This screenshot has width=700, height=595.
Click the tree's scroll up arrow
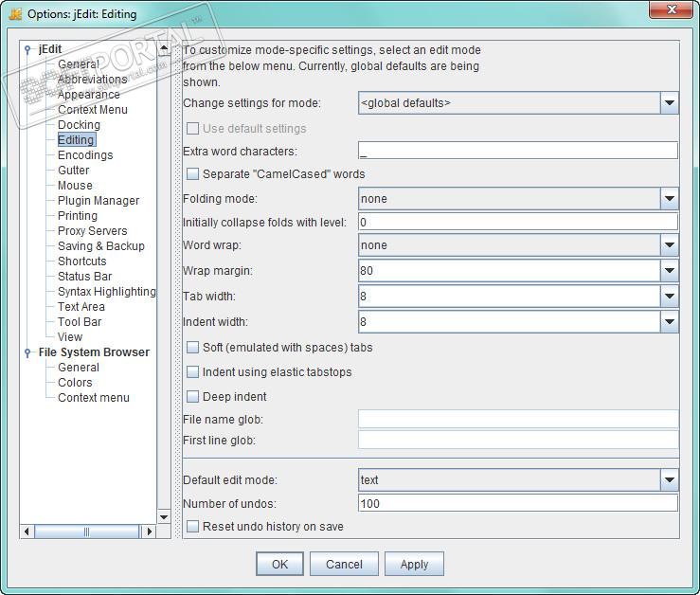[x=164, y=48]
